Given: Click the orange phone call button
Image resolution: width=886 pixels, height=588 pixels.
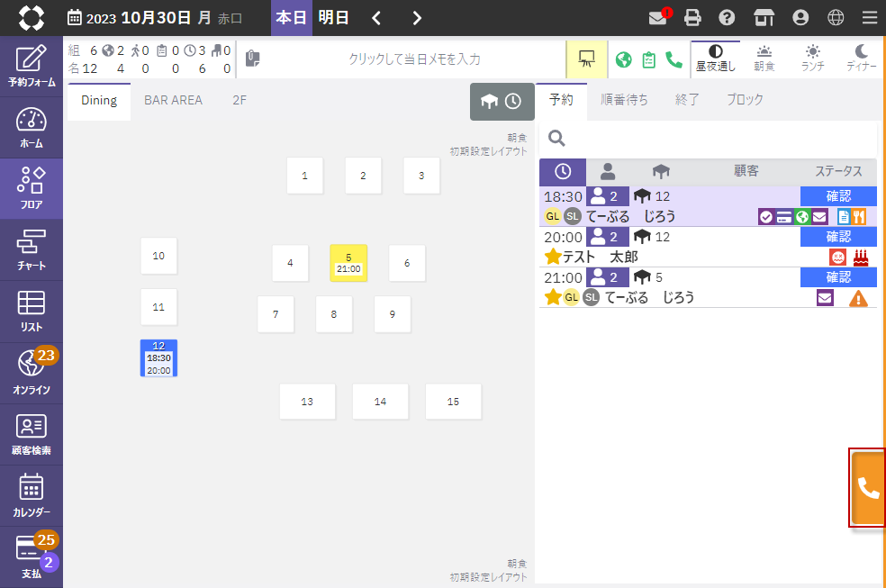Looking at the screenshot, I should pyautogui.click(x=868, y=487).
